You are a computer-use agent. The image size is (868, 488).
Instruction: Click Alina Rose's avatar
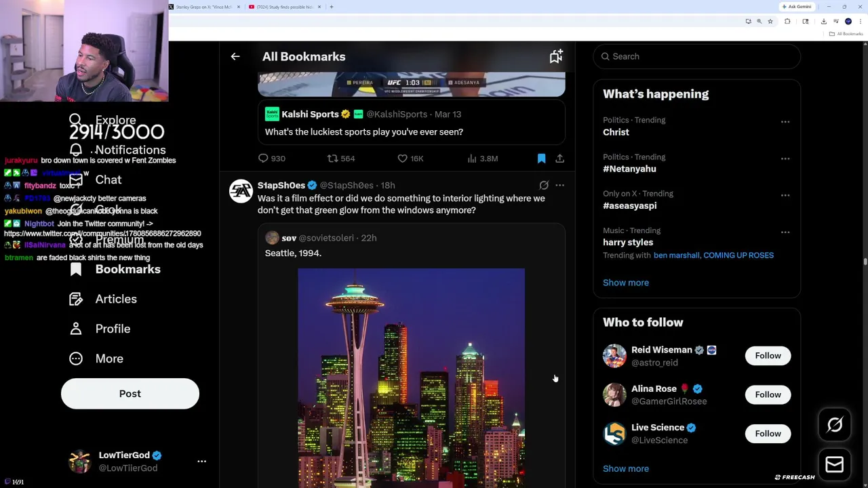(614, 394)
